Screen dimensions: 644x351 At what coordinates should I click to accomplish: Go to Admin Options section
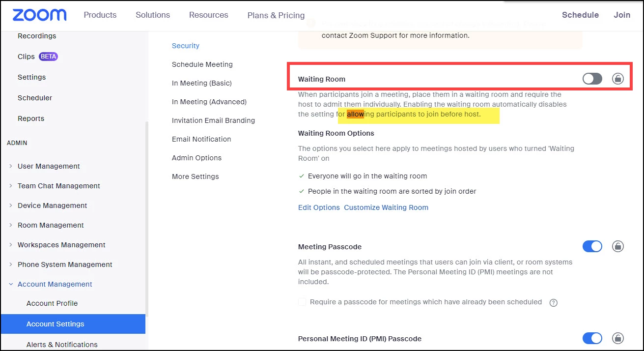pyautogui.click(x=196, y=158)
